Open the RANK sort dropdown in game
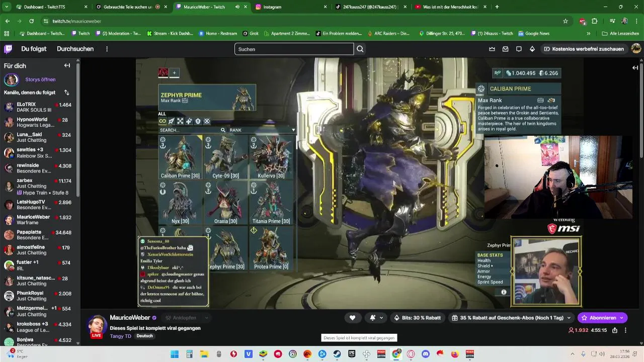Viewport: 644px width, 362px height. (x=262, y=130)
